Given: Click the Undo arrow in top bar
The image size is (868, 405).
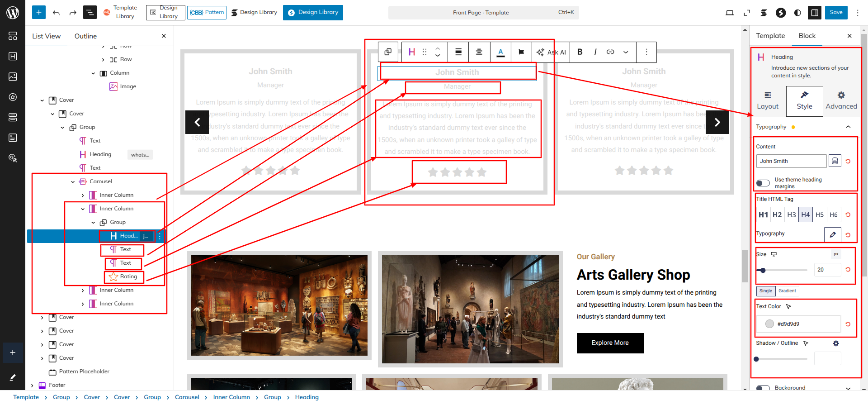Looking at the screenshot, I should (56, 13).
